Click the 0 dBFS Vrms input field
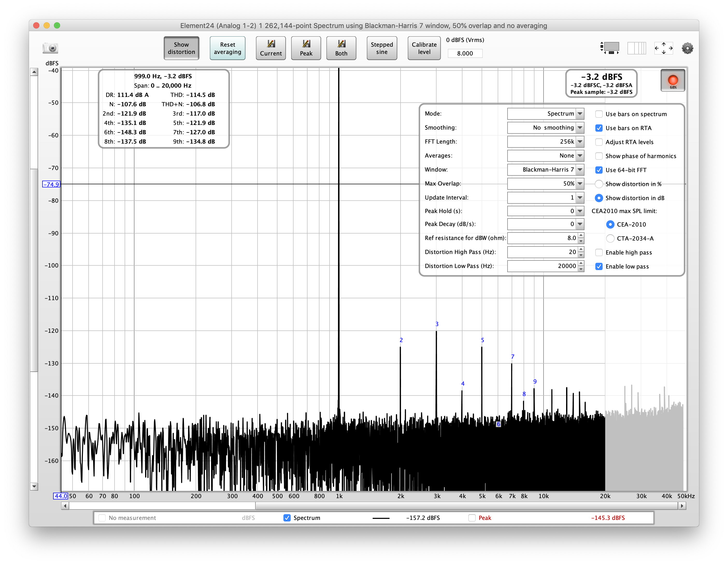 (x=465, y=53)
